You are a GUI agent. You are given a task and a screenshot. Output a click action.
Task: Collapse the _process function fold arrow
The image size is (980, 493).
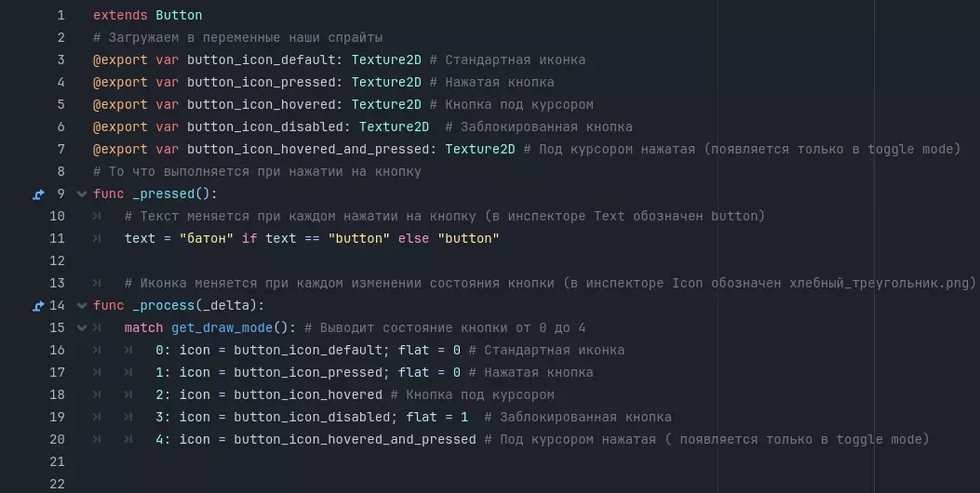pos(82,306)
